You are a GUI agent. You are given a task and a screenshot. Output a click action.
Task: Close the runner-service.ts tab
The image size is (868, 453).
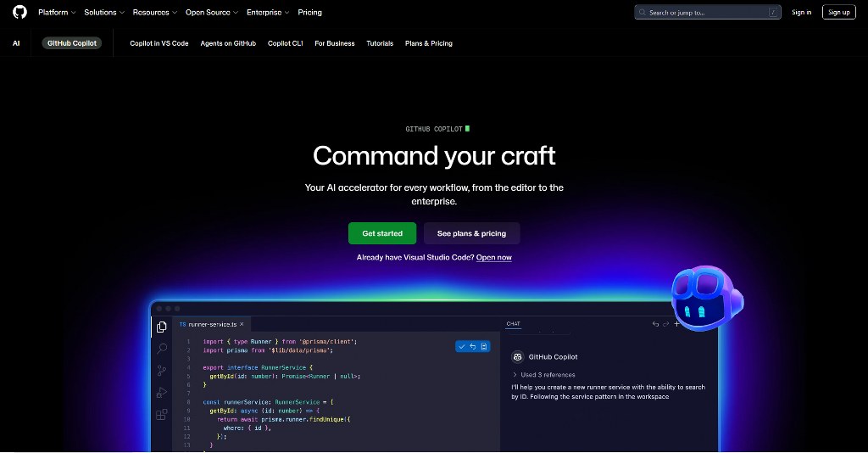[242, 325]
